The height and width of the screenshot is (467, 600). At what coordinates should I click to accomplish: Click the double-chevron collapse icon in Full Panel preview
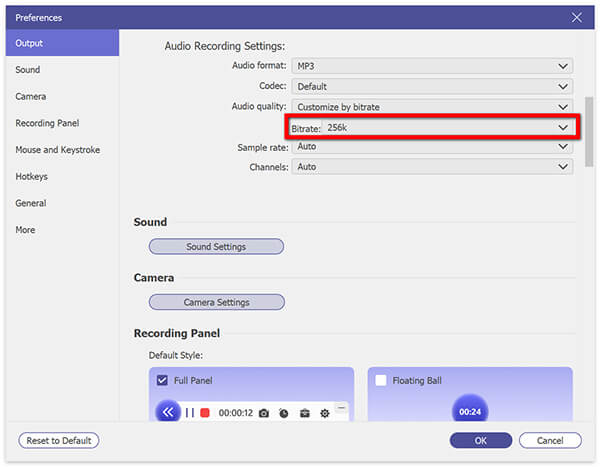pyautogui.click(x=168, y=412)
